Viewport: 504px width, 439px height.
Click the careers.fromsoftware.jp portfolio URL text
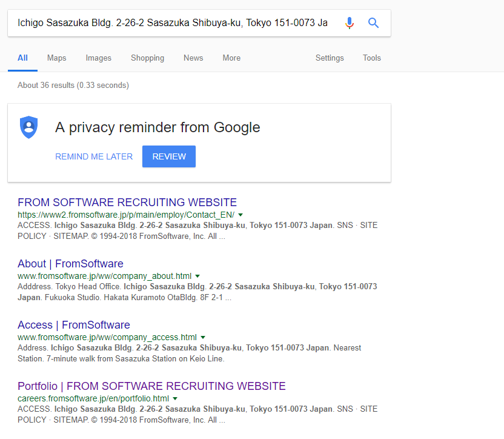coord(93,398)
